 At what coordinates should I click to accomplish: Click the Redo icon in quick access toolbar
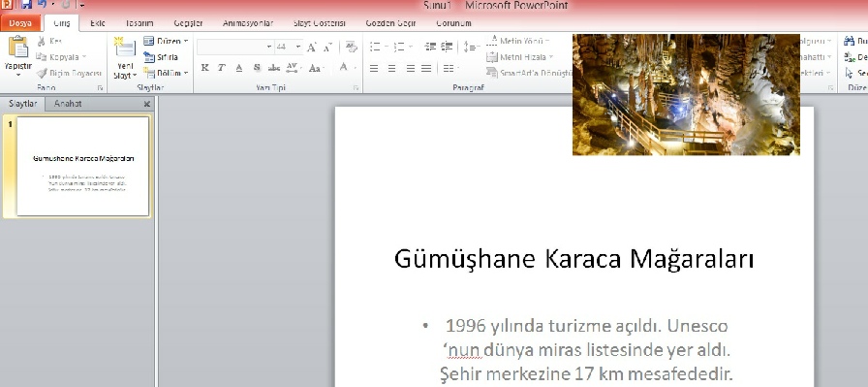coord(66,5)
